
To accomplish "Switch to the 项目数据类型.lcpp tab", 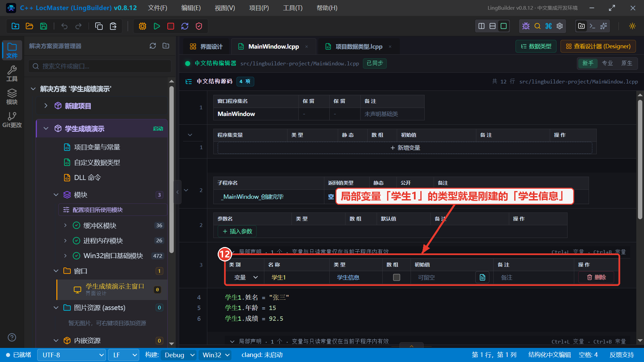I will (358, 47).
